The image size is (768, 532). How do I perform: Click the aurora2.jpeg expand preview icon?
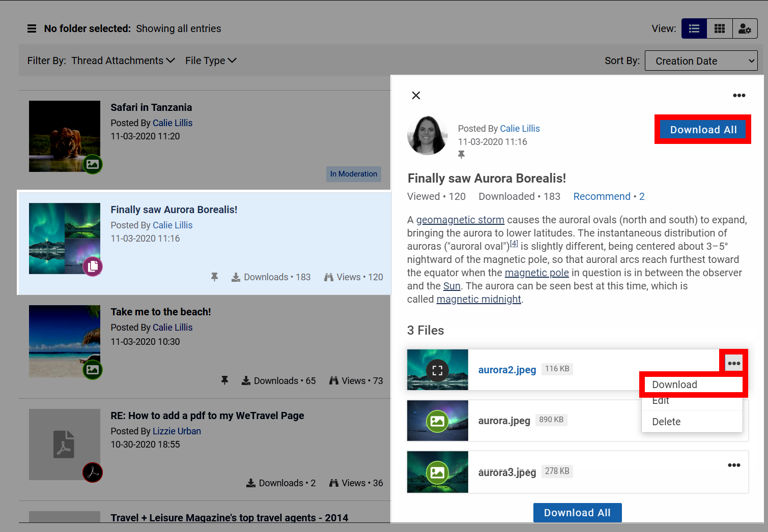[437, 370]
